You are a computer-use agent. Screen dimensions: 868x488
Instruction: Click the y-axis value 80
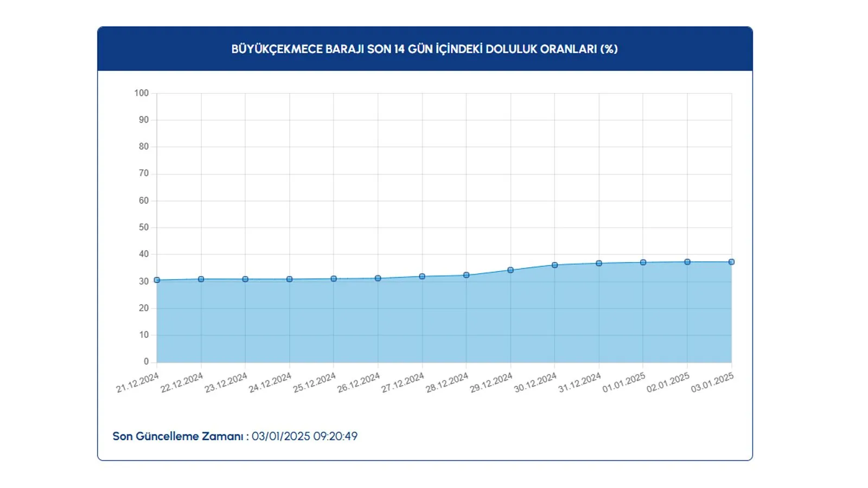pos(144,146)
